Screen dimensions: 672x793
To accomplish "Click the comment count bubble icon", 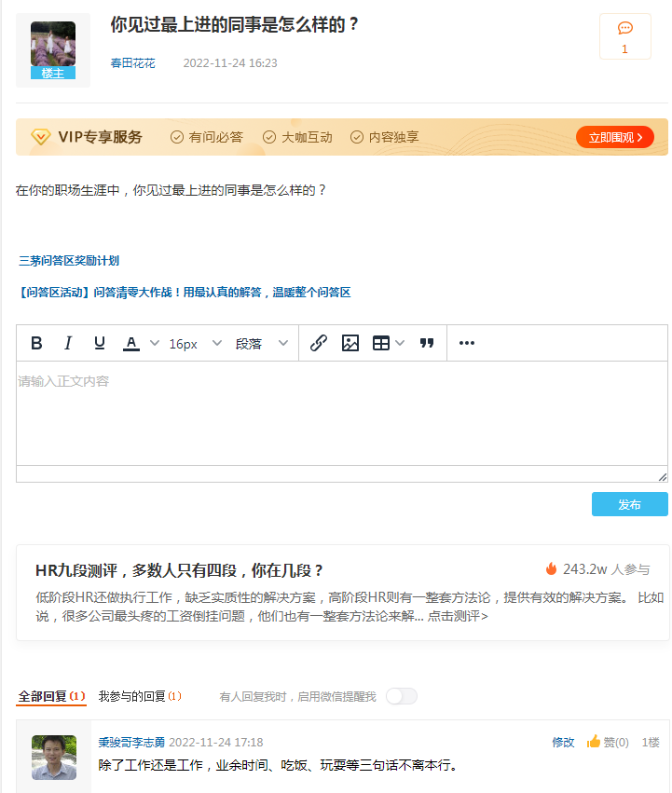I will 625,28.
